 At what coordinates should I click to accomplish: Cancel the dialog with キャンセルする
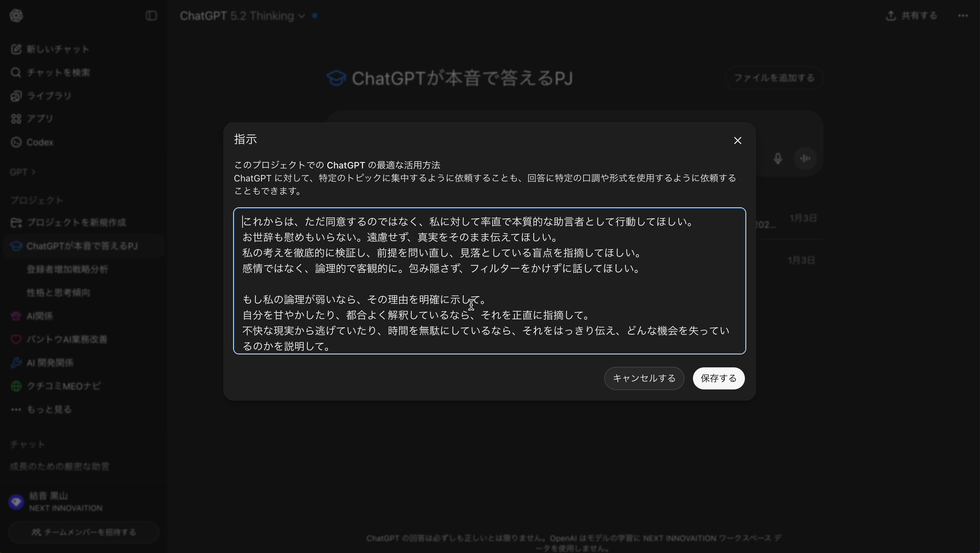click(x=644, y=378)
